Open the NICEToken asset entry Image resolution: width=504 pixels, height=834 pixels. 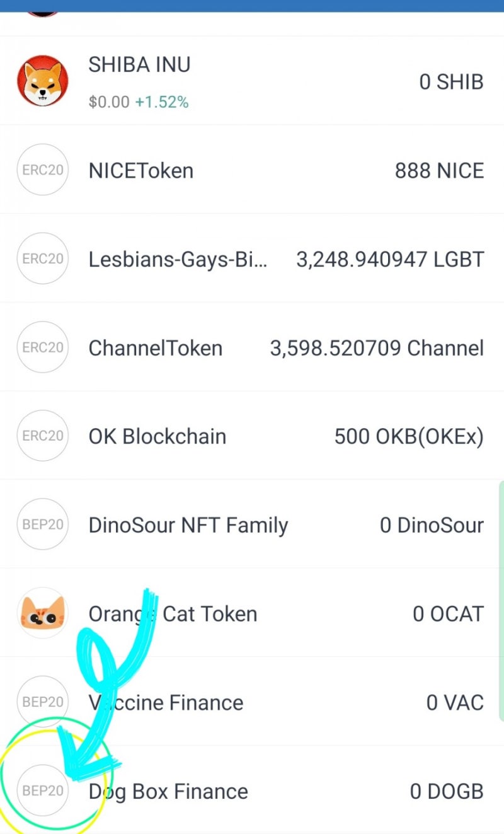(252, 170)
